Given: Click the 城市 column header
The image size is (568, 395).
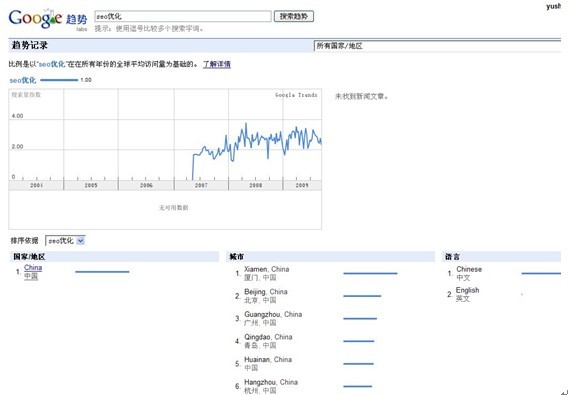Looking at the screenshot, I should pyautogui.click(x=236, y=257).
